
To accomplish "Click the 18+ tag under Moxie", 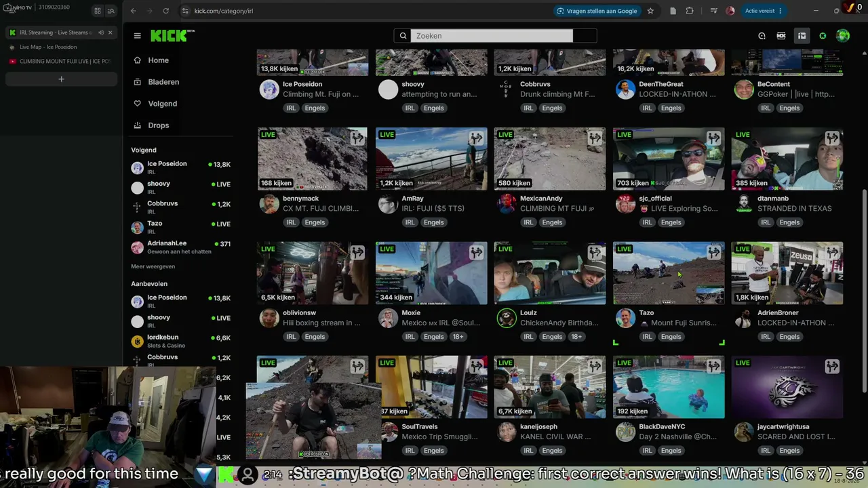I will pyautogui.click(x=458, y=337).
